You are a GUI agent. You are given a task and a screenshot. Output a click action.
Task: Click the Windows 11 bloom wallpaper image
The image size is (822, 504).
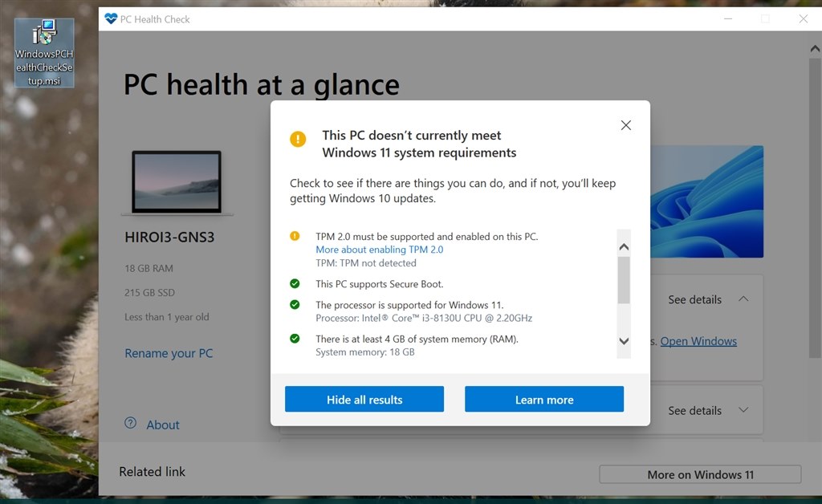(x=706, y=201)
